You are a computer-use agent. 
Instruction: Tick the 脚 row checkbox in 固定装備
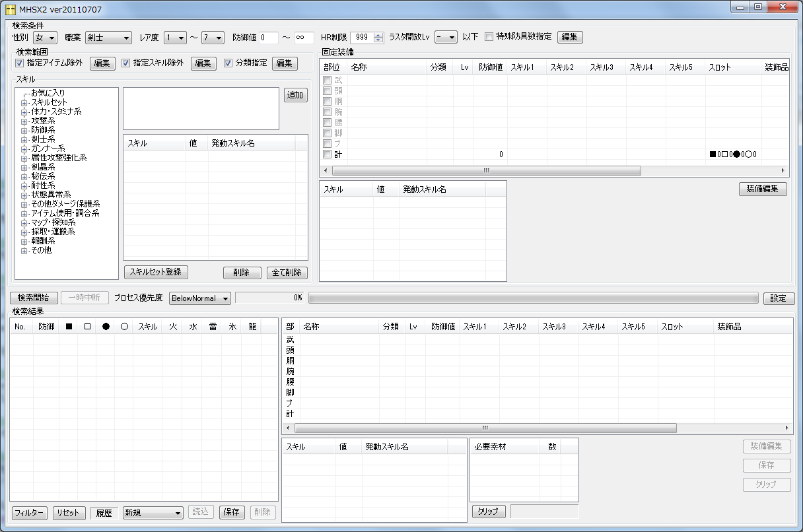(327, 133)
